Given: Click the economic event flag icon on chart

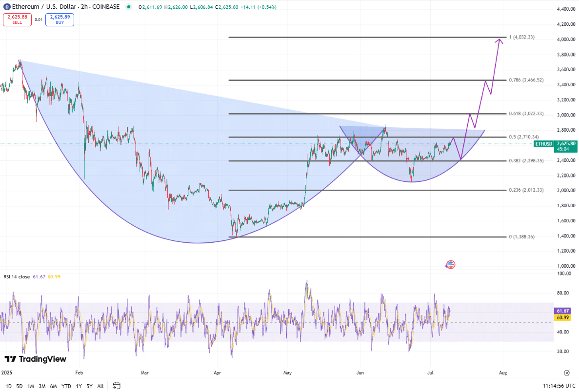Looking at the screenshot, I should [x=451, y=264].
